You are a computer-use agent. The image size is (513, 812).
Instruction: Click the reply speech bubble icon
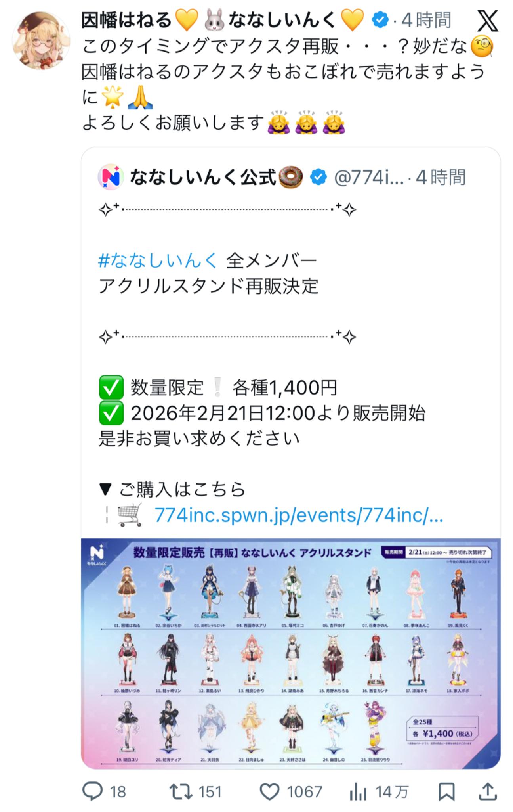pyautogui.click(x=93, y=791)
